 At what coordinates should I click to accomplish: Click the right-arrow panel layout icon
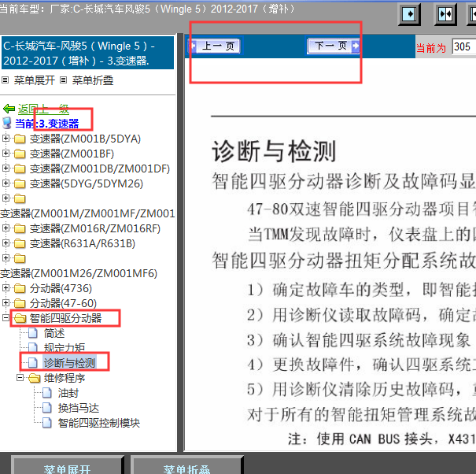[409, 14]
